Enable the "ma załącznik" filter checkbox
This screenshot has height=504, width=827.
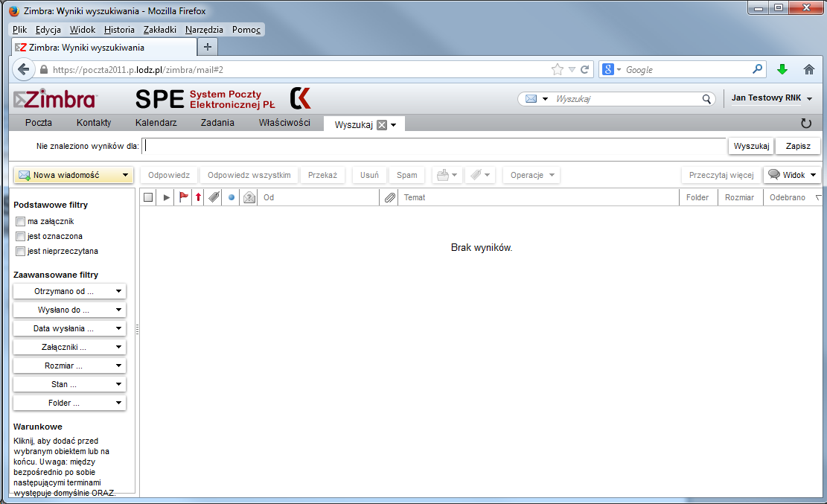pyautogui.click(x=20, y=221)
